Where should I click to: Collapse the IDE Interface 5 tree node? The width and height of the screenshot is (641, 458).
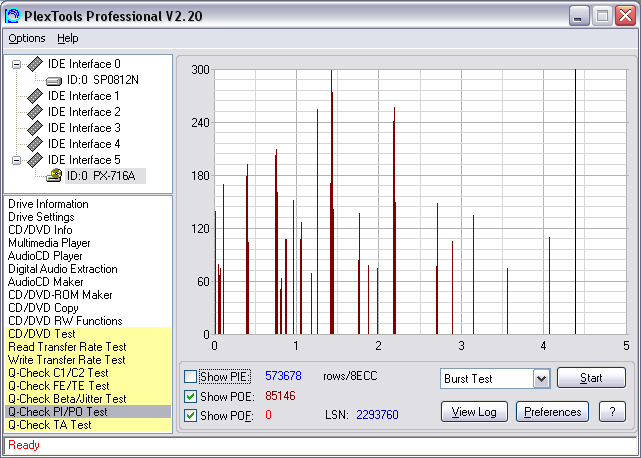coord(16,160)
